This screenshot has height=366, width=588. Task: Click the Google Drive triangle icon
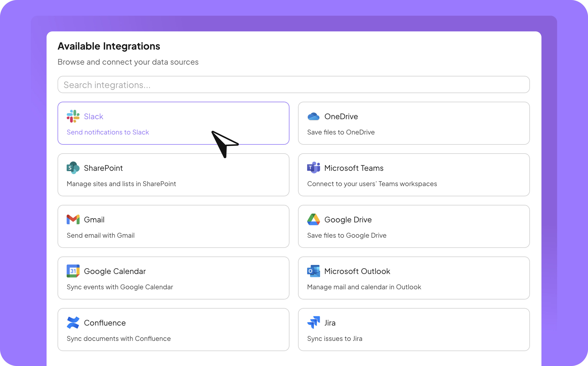(313, 220)
